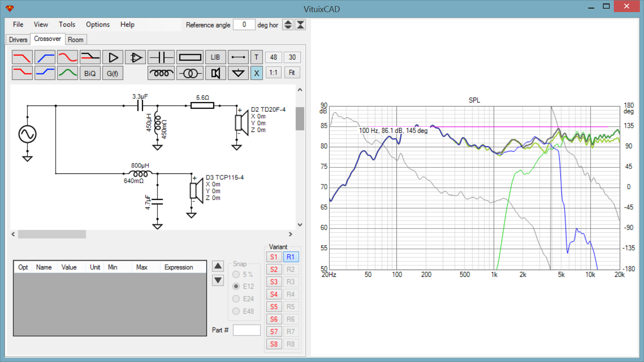Add a transformer component
This screenshot has width=644, height=362.
tap(190, 73)
